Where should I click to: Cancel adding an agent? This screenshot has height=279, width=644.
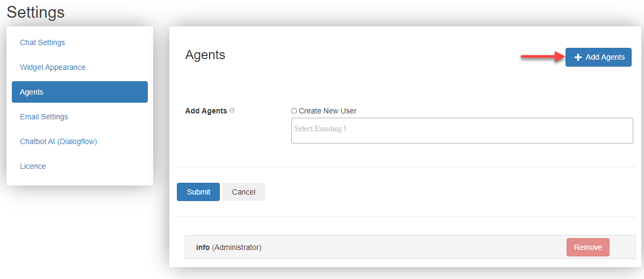click(x=244, y=192)
